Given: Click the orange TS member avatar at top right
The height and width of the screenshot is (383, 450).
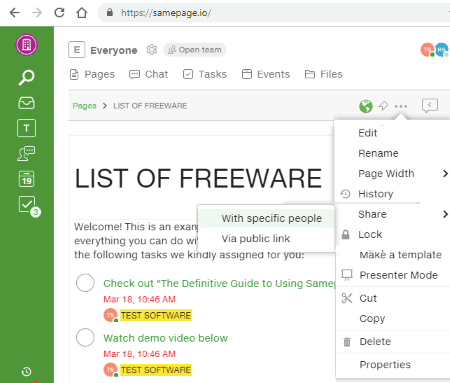Looking at the screenshot, I should tap(427, 50).
